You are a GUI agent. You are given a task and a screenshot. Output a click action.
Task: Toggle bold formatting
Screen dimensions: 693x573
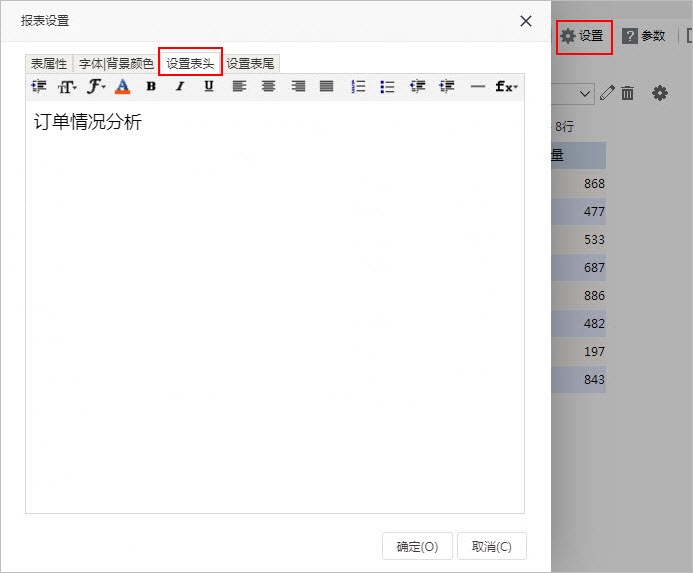point(151,86)
